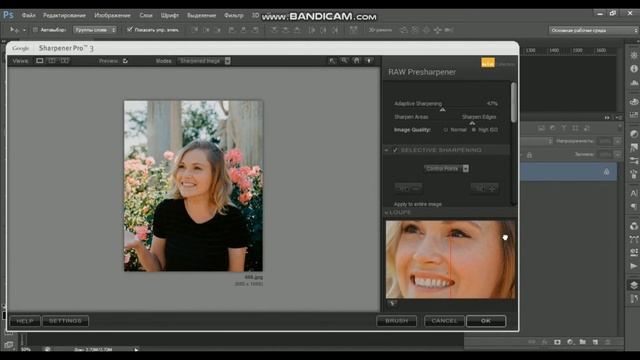The height and width of the screenshot is (360, 640).
Task: Adjust the Adaptive Sharpening slider handle
Action: 442,109
